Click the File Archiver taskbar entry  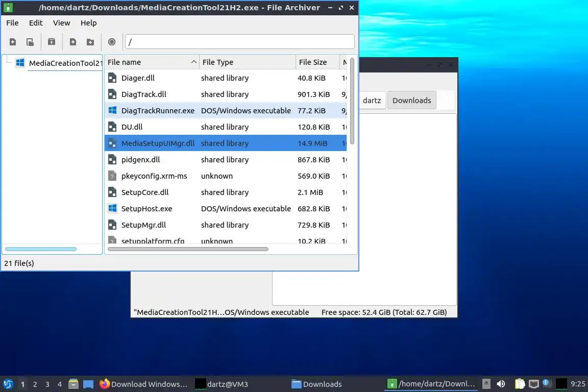[431, 384]
